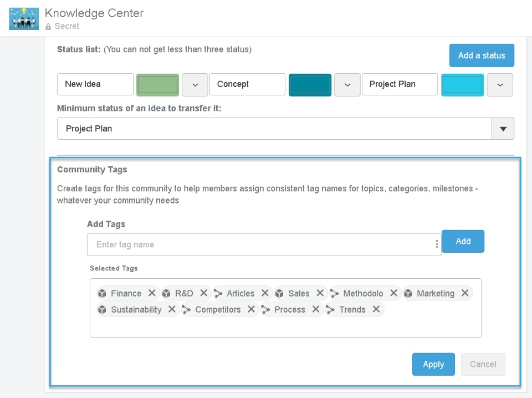Remove the Marketing tag
This screenshot has height=398, width=532.
coord(465,293)
